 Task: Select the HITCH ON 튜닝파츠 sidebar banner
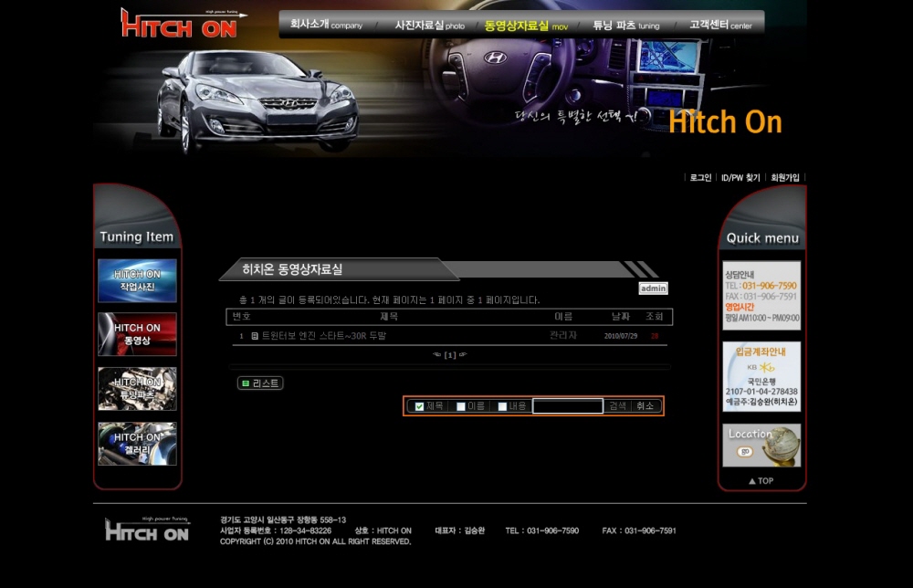pos(137,389)
